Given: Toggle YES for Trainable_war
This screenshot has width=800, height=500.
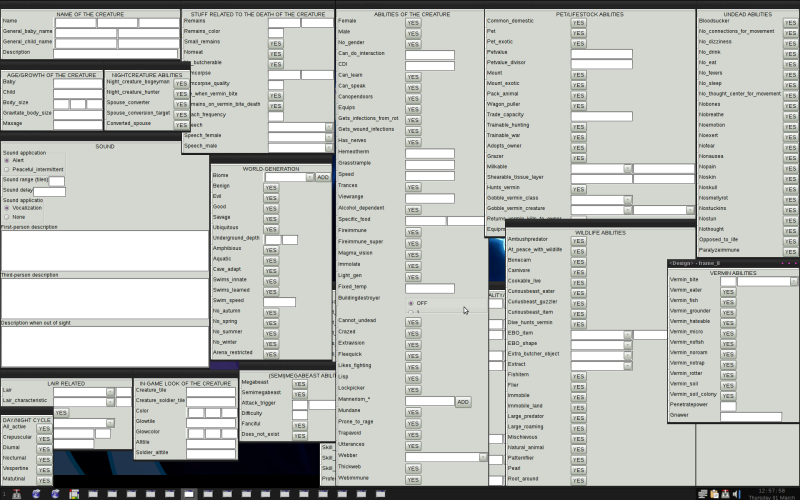Looking at the screenshot, I should pyautogui.click(x=578, y=137).
